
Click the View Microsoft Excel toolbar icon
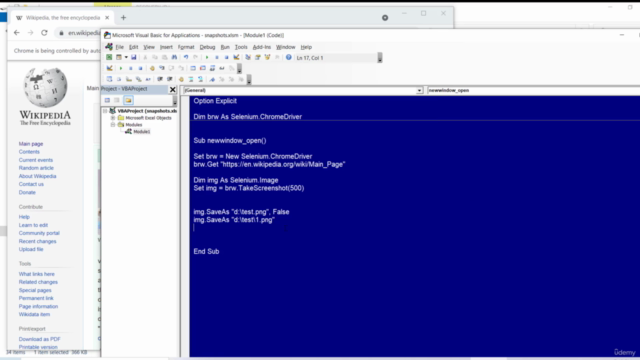(x=109, y=58)
